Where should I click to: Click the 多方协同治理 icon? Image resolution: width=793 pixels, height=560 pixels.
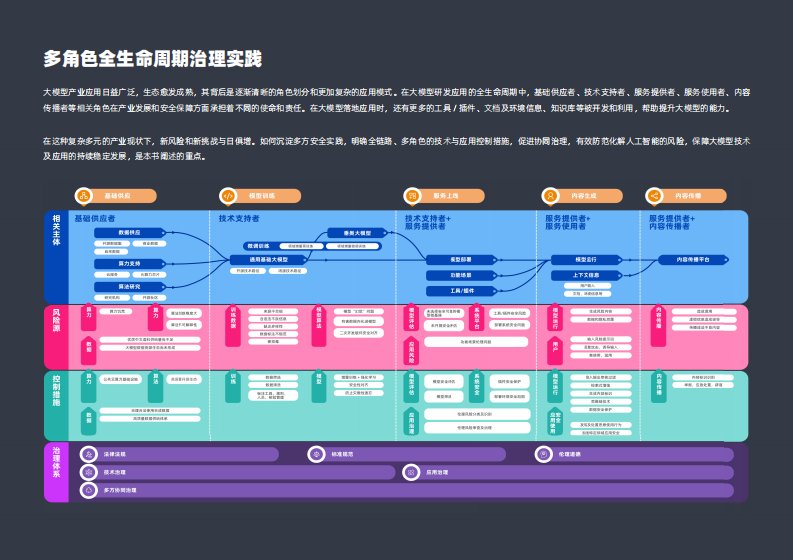click(88, 490)
